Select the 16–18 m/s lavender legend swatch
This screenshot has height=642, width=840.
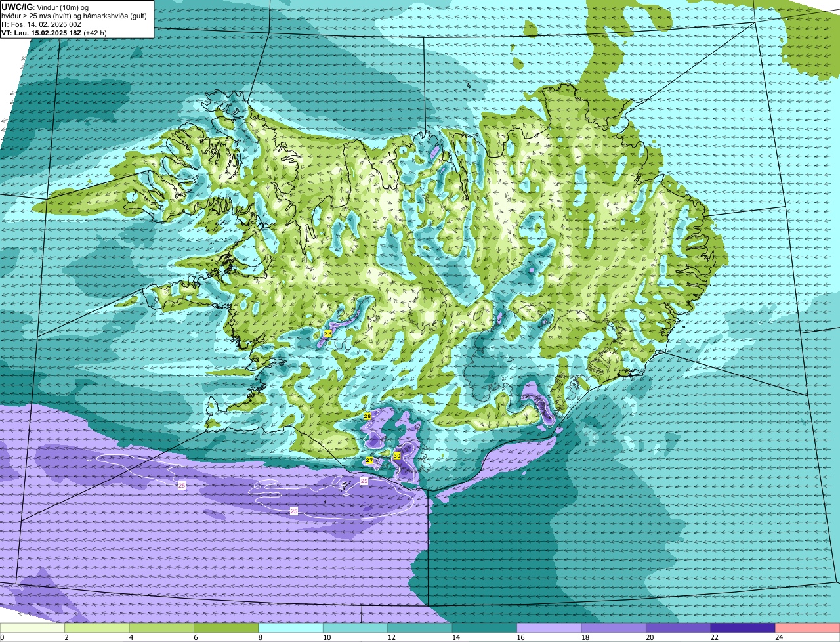pos(549,628)
